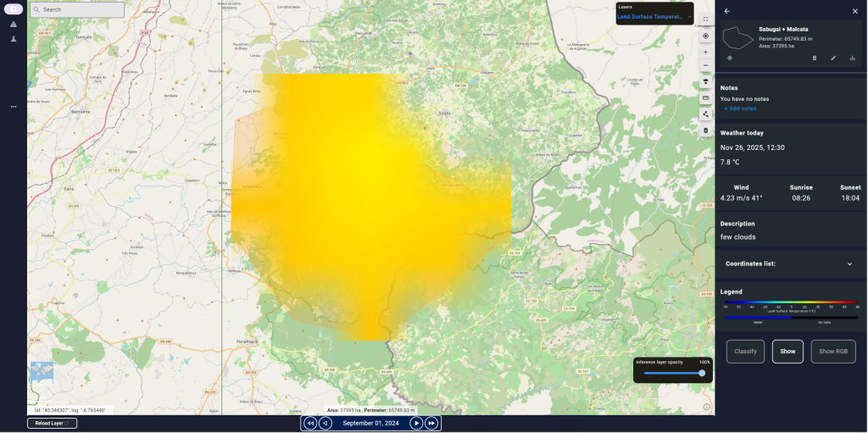Toggle the layer with the Show button
The height and width of the screenshot is (433, 868).
click(787, 351)
